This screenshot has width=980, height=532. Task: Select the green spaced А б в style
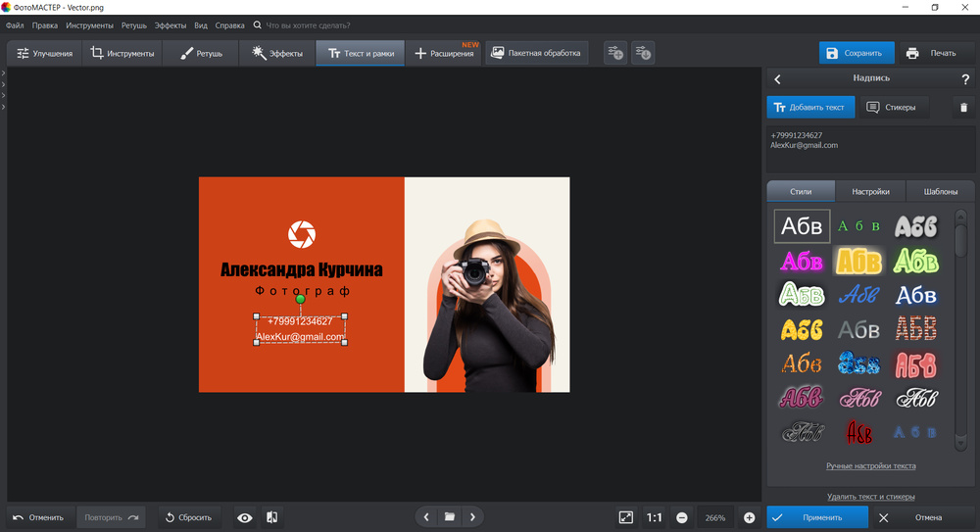coord(858,225)
